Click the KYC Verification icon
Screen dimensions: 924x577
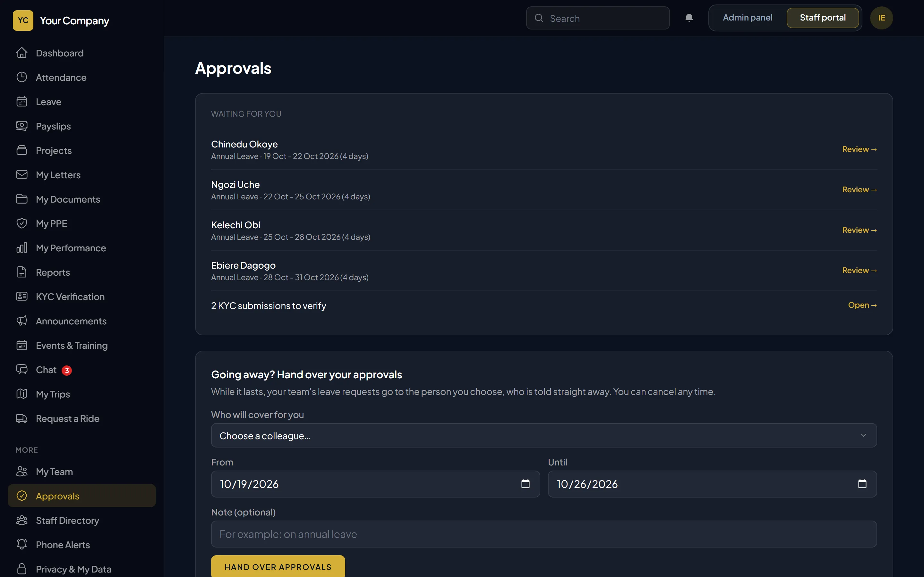(22, 297)
